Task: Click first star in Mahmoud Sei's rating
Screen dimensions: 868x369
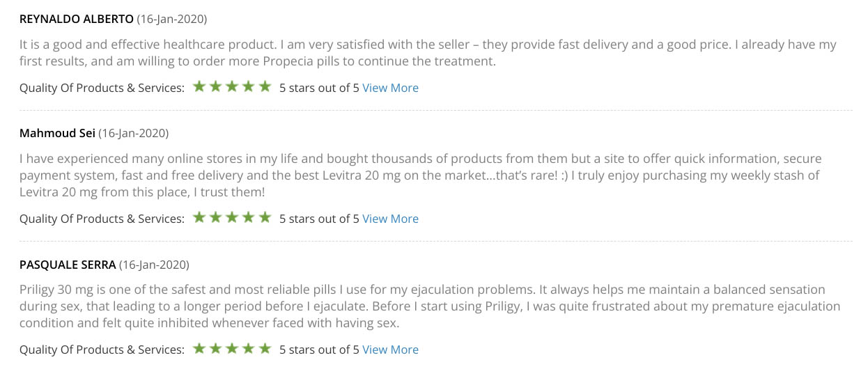Action: tap(199, 218)
